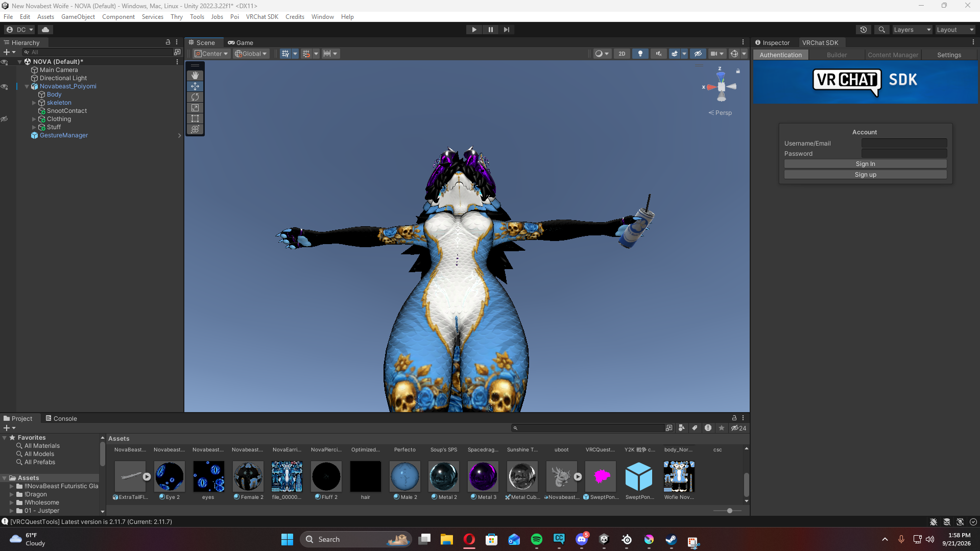Click the Pause button

[490, 30]
